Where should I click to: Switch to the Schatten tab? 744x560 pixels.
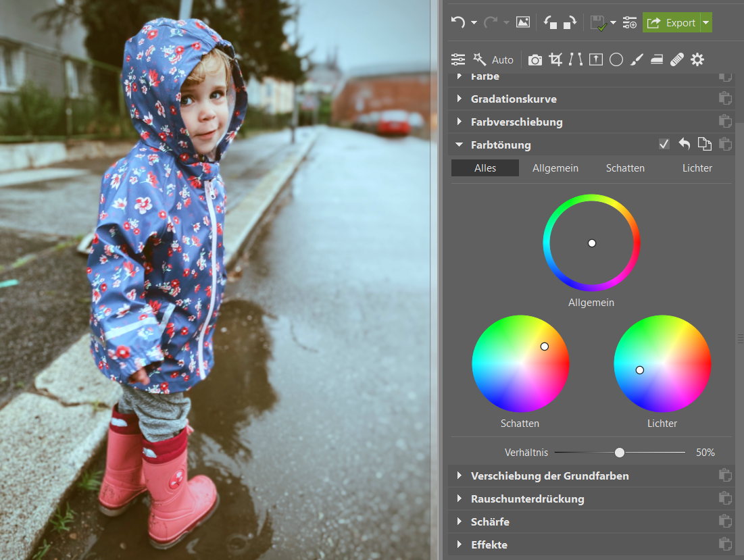[x=625, y=168]
